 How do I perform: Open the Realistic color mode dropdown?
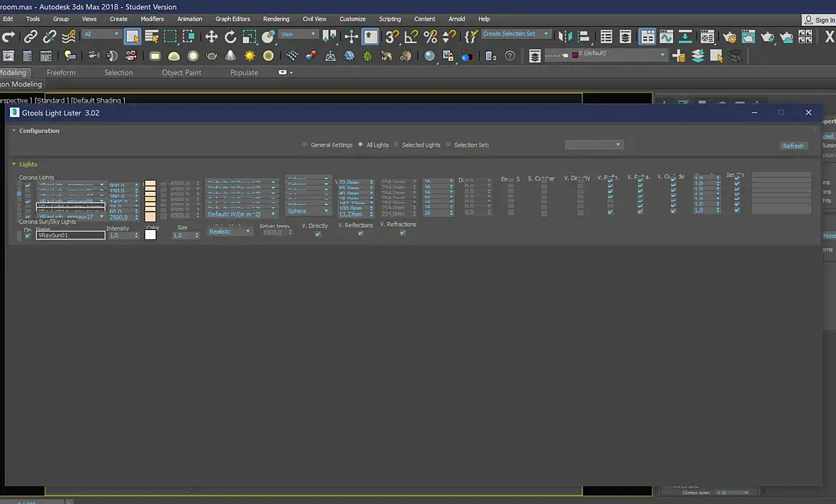[230, 232]
